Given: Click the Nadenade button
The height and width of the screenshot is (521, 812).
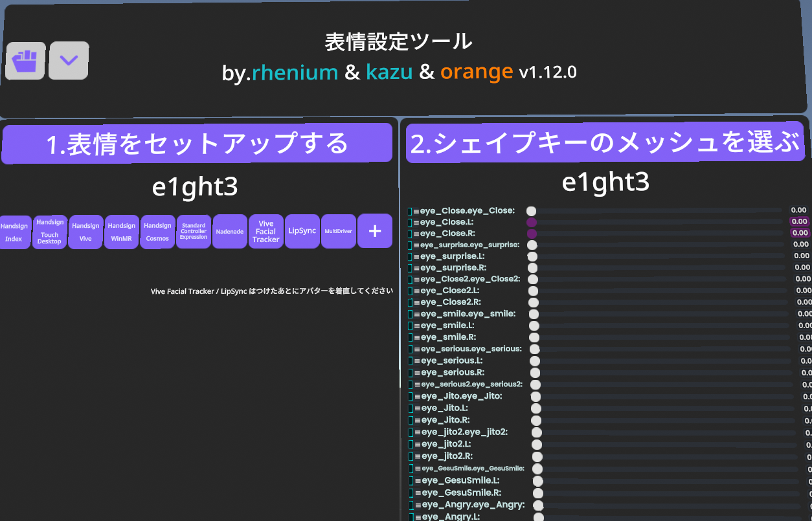Looking at the screenshot, I should (x=230, y=231).
